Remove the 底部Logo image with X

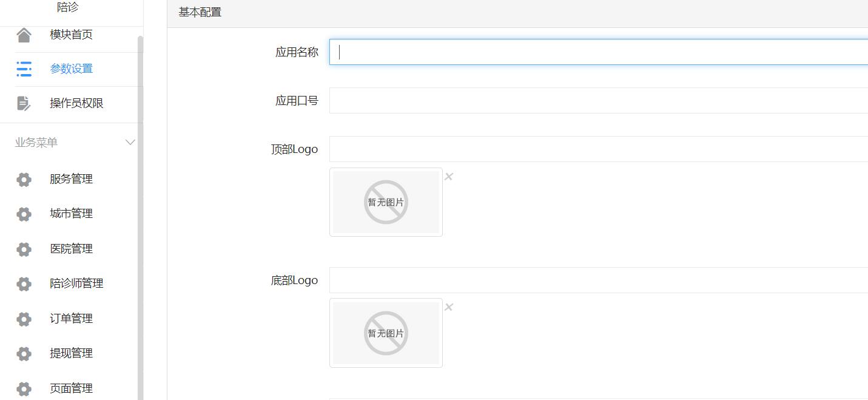click(449, 307)
